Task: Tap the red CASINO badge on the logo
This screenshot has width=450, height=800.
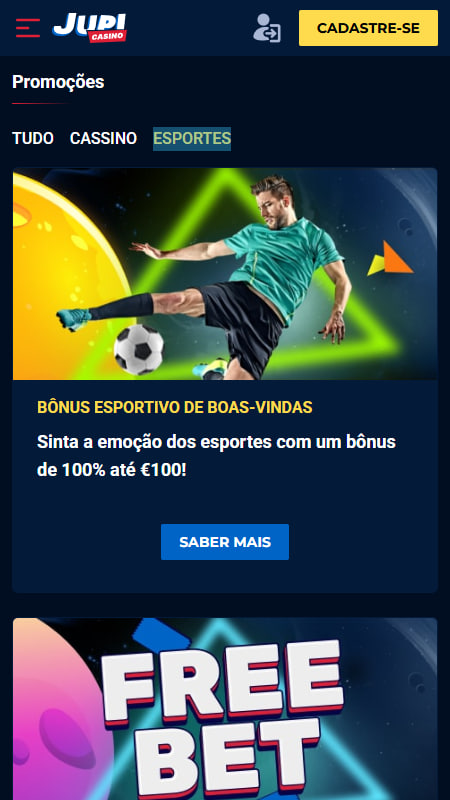Action: 107,36
